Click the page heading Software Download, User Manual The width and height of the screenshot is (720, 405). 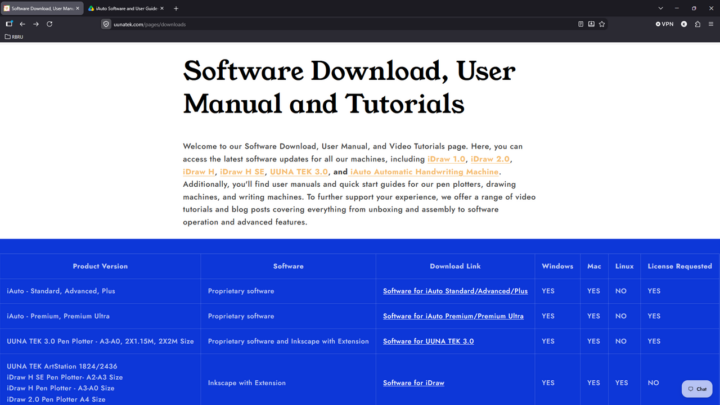pos(349,87)
